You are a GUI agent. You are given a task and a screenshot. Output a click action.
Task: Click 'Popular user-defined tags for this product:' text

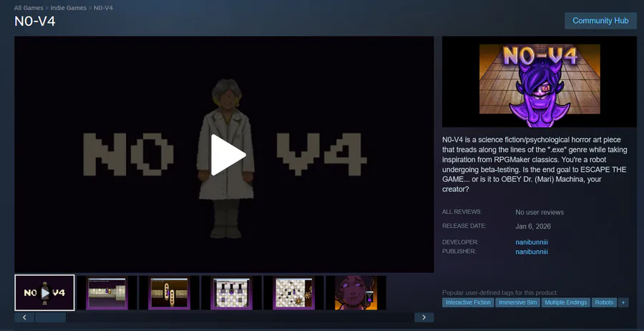(x=500, y=293)
